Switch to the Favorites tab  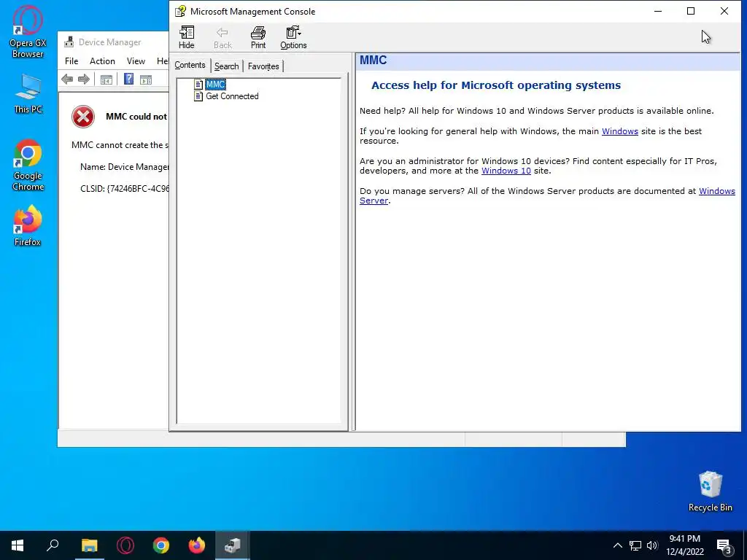click(x=263, y=66)
